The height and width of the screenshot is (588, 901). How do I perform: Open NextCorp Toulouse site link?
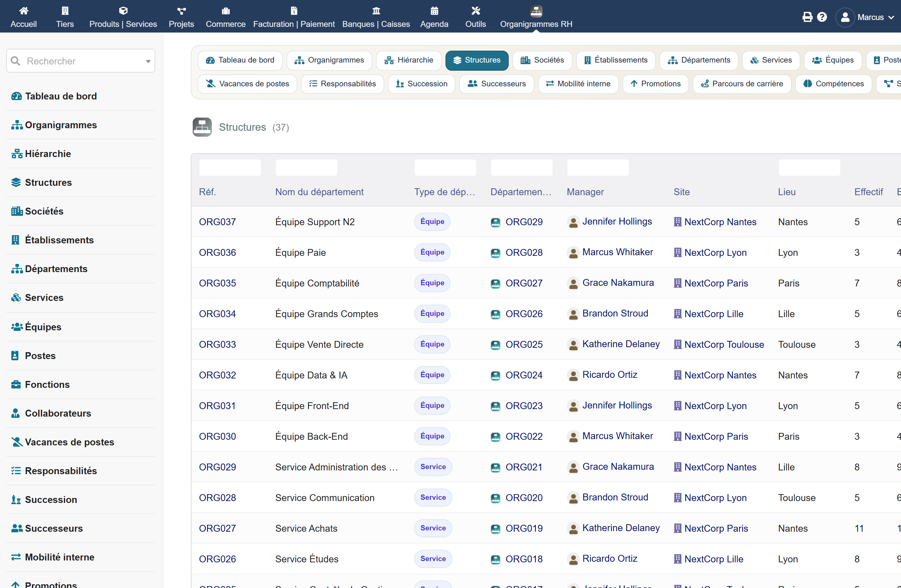click(x=724, y=344)
